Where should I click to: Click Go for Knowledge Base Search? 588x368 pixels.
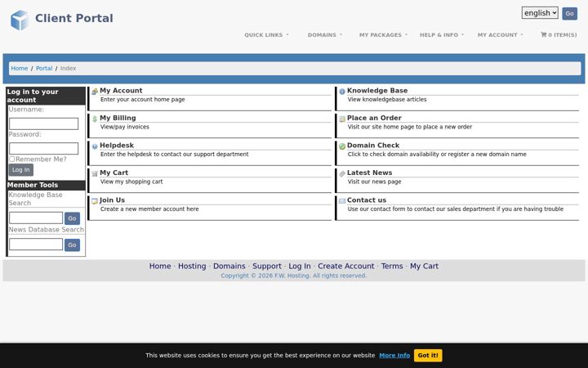pos(72,218)
